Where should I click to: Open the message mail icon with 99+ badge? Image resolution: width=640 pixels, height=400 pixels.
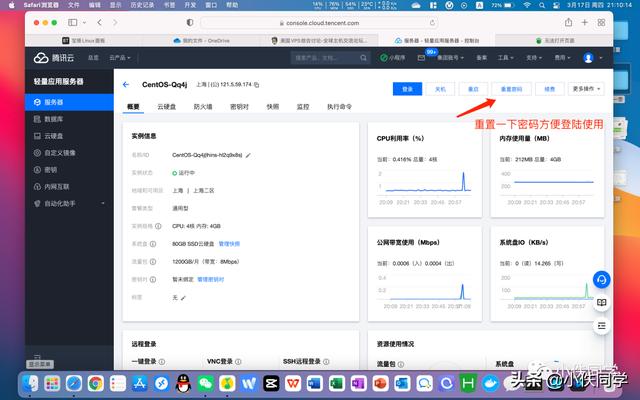pyautogui.click(x=421, y=58)
